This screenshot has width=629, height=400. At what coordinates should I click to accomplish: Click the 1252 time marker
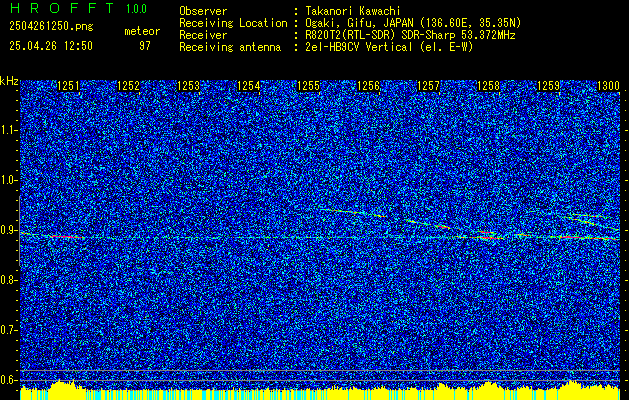click(x=128, y=86)
